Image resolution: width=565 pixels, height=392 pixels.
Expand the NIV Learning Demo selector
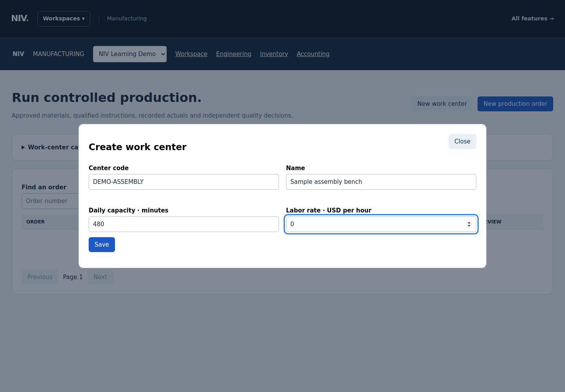tap(129, 54)
